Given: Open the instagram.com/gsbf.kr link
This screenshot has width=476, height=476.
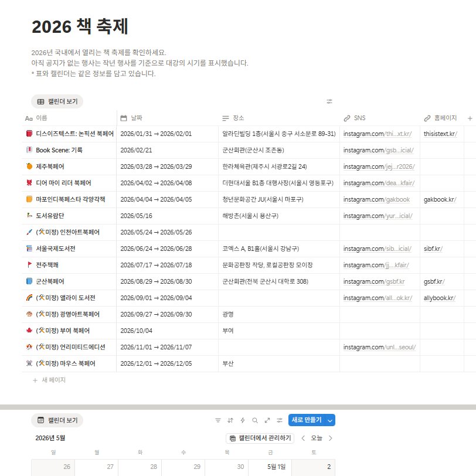Looking at the screenshot, I should click(374, 281).
